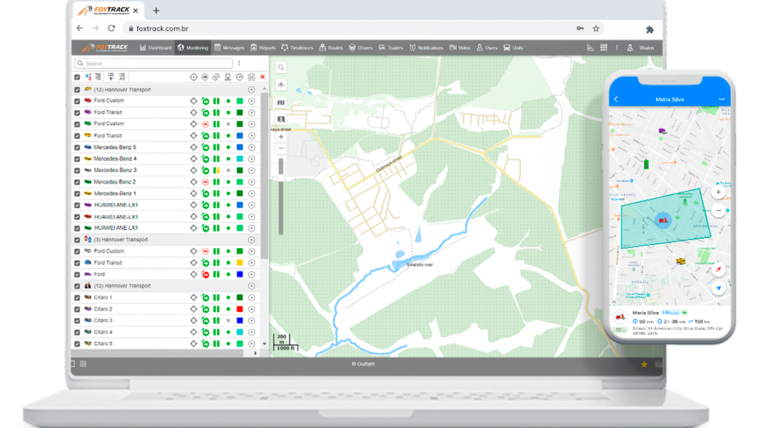Switch to the Monitoring tab
The width and height of the screenshot is (760, 428).
click(x=192, y=47)
